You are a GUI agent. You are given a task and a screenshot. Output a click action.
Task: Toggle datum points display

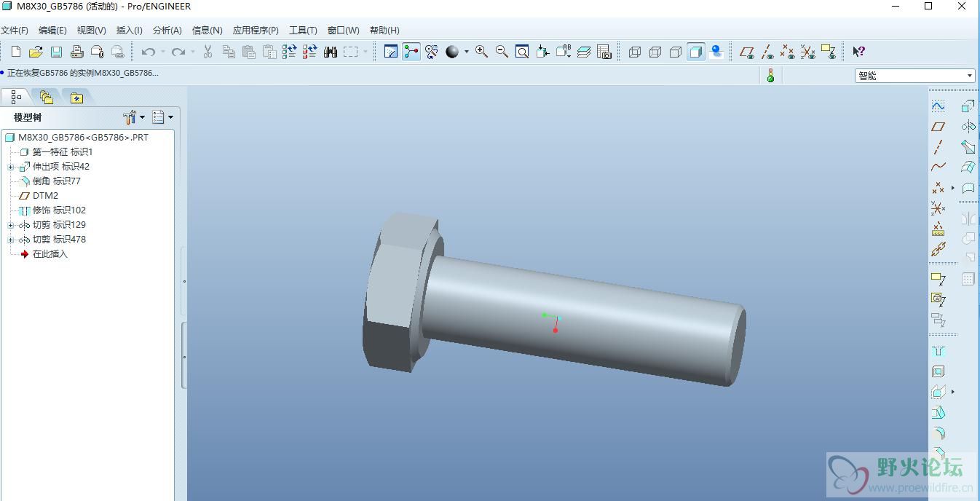pos(787,52)
